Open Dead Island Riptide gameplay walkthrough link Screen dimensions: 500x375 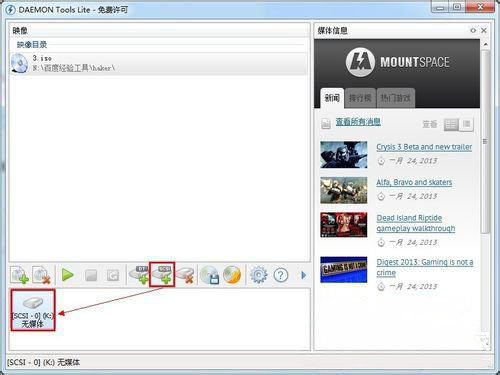pos(416,223)
